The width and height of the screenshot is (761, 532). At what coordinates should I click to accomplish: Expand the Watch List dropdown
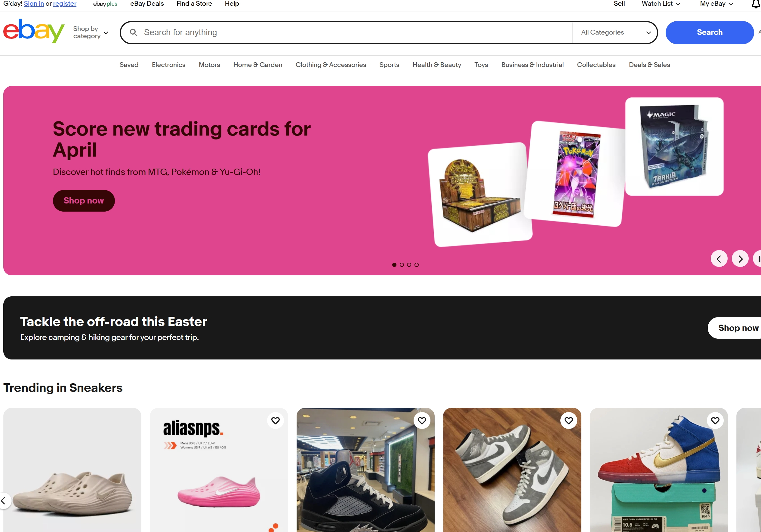click(661, 4)
